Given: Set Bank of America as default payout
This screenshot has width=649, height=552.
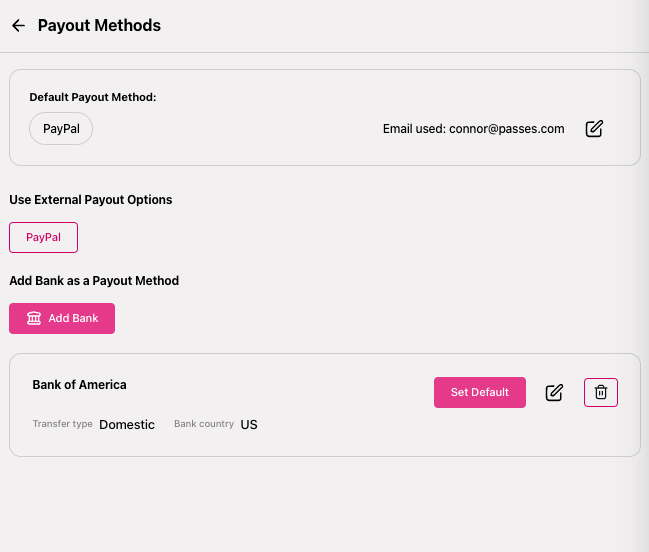Looking at the screenshot, I should 480,392.
